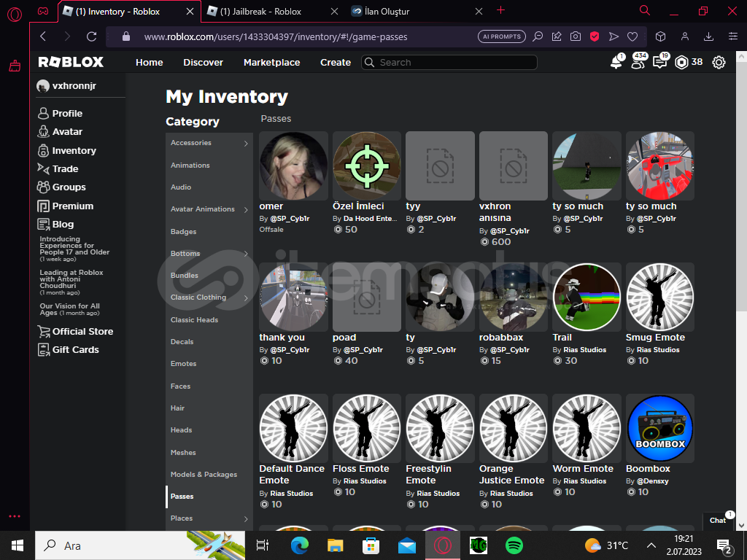This screenshot has height=560, width=747.
Task: Open Microsoft Edge from the taskbar
Action: click(x=300, y=545)
